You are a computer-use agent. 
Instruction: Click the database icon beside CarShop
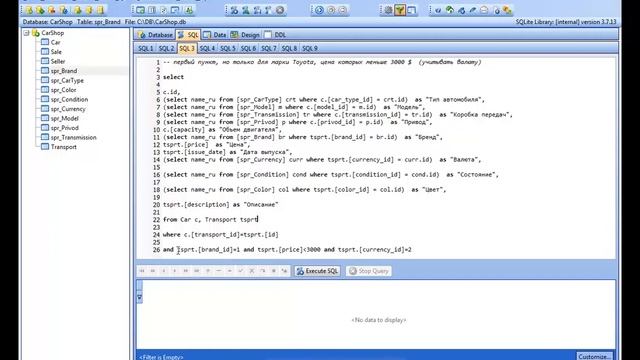36,33
